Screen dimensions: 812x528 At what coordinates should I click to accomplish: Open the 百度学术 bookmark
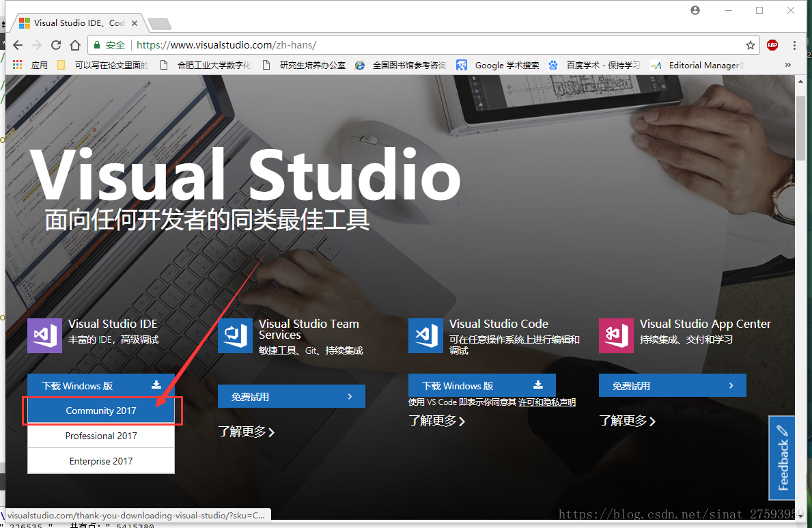coord(594,65)
